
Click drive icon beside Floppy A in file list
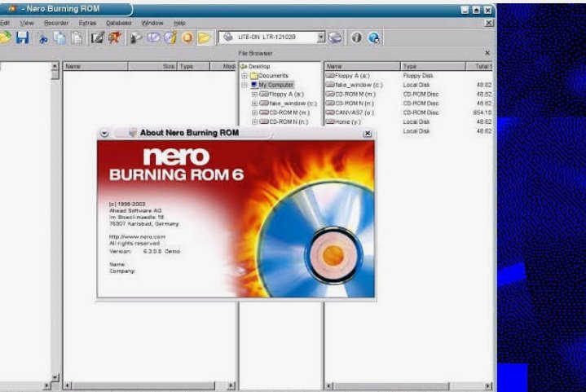coord(329,76)
